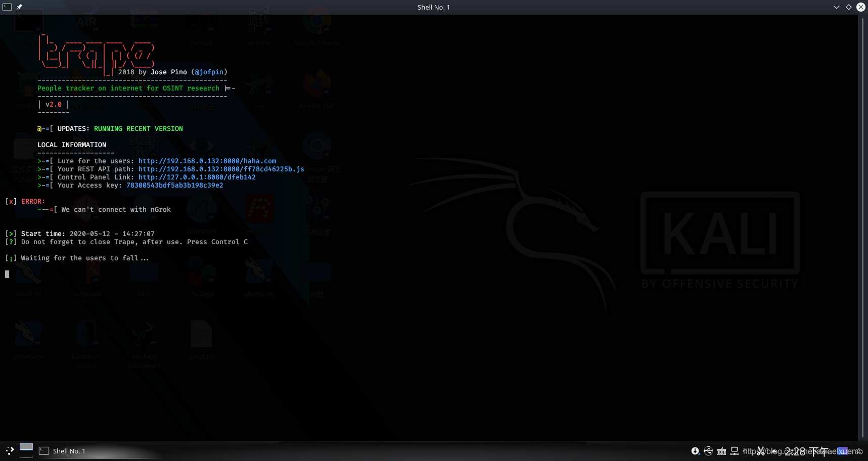This screenshot has height=461, width=868.
Task: Click the terminal window menu icon in title bar
Action: click(7, 7)
